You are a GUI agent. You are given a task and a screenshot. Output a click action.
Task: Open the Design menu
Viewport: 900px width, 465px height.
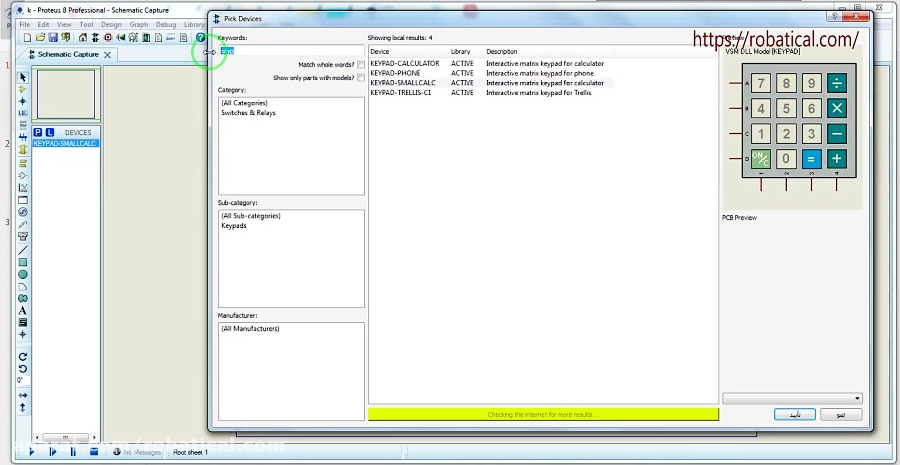(x=111, y=24)
